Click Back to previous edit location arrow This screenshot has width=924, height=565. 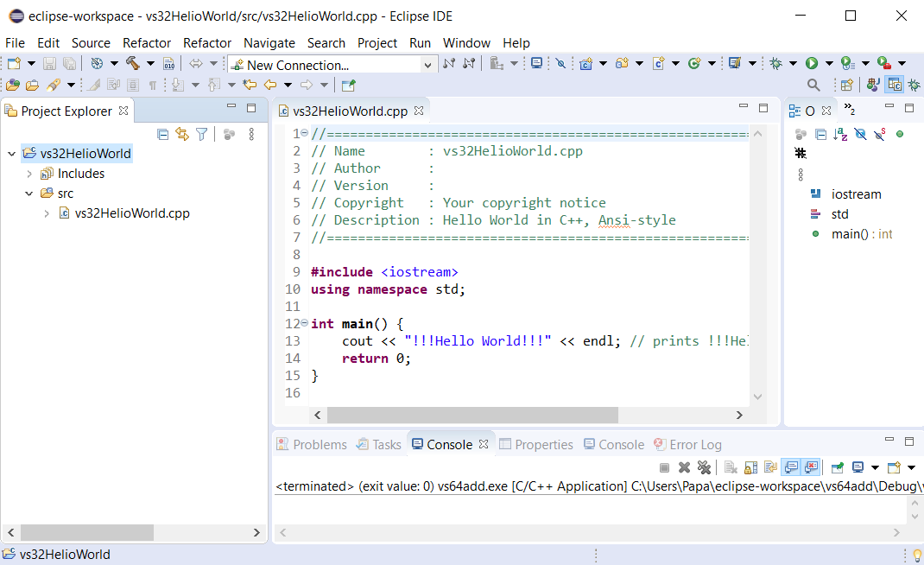click(x=270, y=85)
